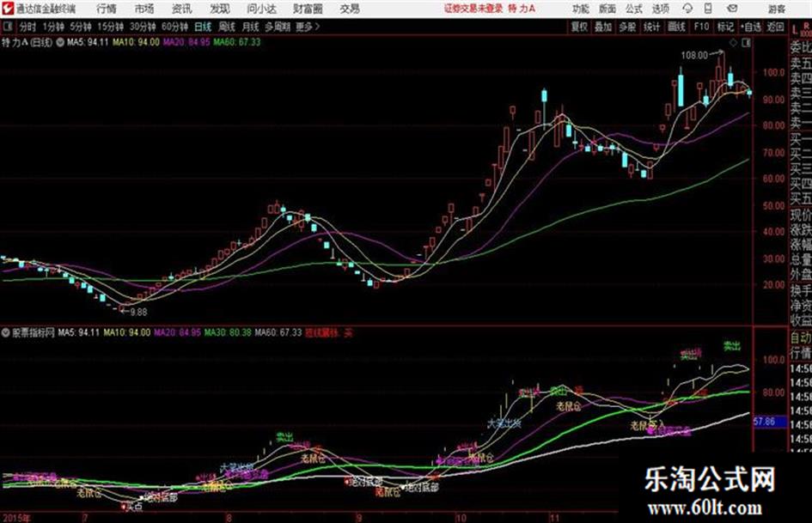Open the 选项 menu
This screenshot has width=812, height=523.
660,9
